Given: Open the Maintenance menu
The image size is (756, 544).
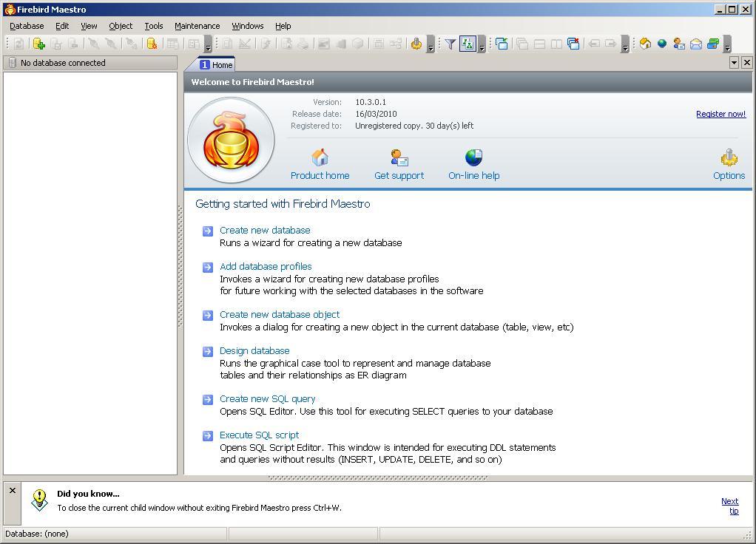Looking at the screenshot, I should pos(197,25).
